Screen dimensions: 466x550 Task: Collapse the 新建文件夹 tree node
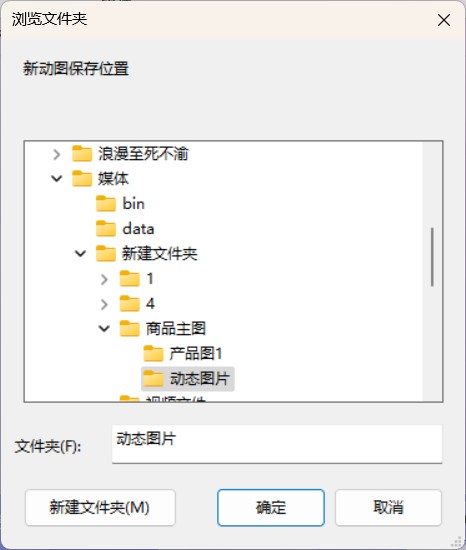point(80,253)
